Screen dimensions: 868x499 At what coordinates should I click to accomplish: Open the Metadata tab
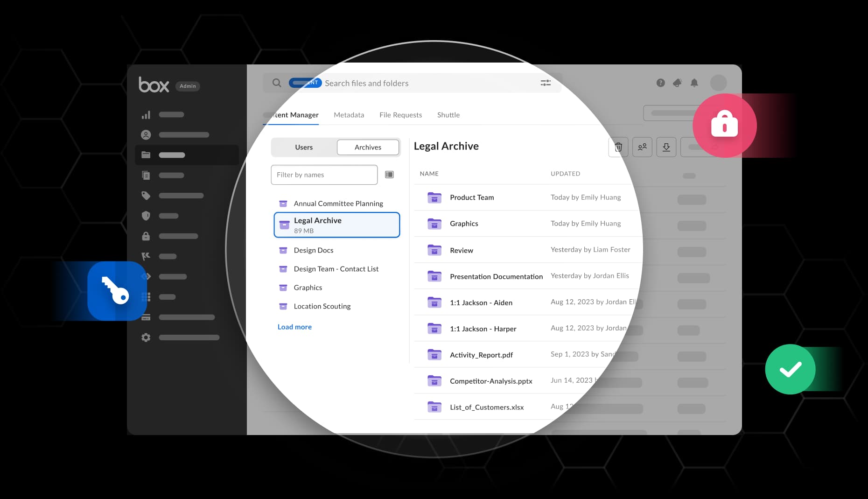349,115
